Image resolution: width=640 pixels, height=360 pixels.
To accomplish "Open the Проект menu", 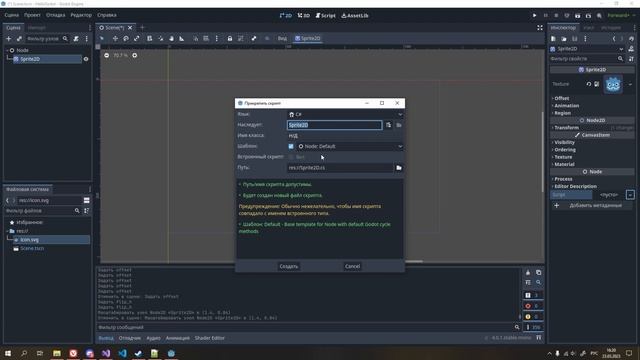I will tap(32, 15).
